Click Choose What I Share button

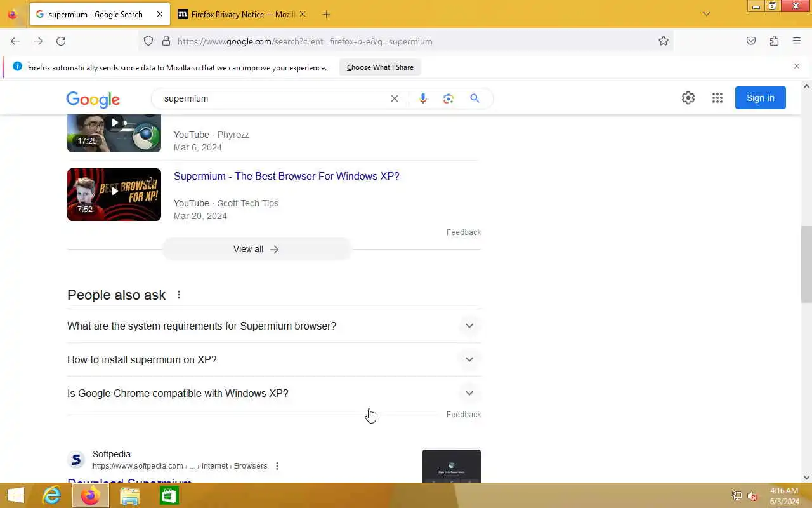380,67
